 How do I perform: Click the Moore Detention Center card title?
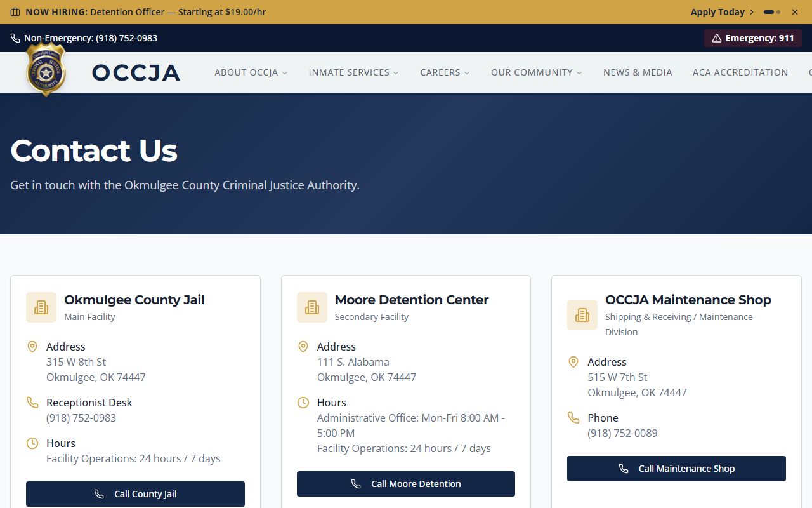click(x=412, y=300)
